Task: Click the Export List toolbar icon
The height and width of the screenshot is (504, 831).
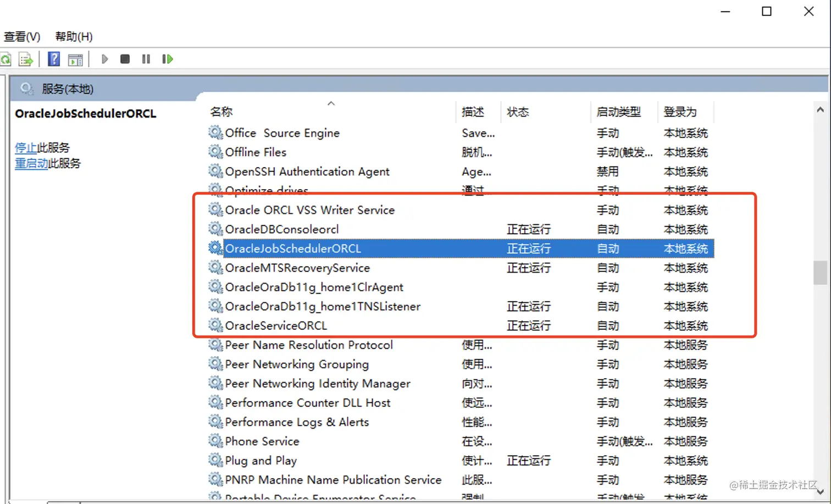Action: [x=26, y=59]
